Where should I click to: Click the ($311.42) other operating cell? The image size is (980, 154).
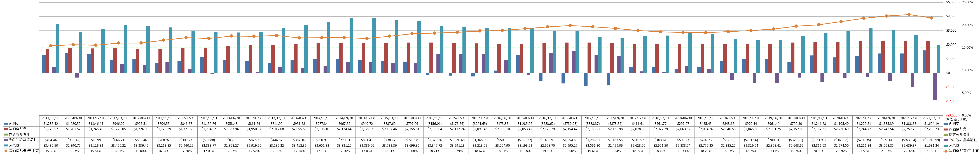coord(73,140)
